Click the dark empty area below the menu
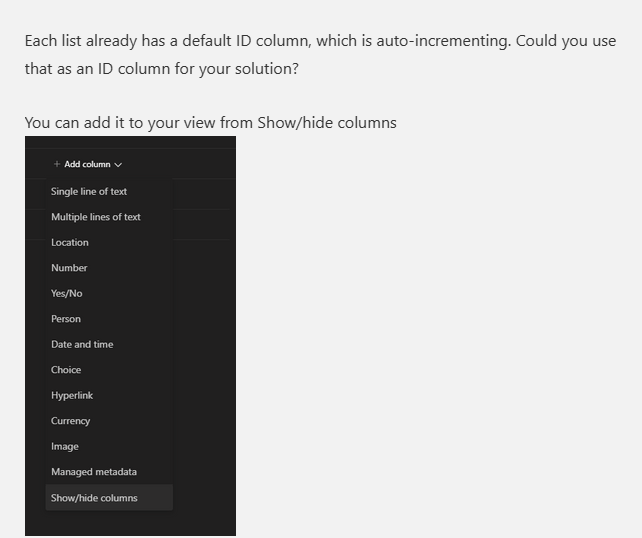Image resolution: width=642 pixels, height=538 pixels. 130,524
